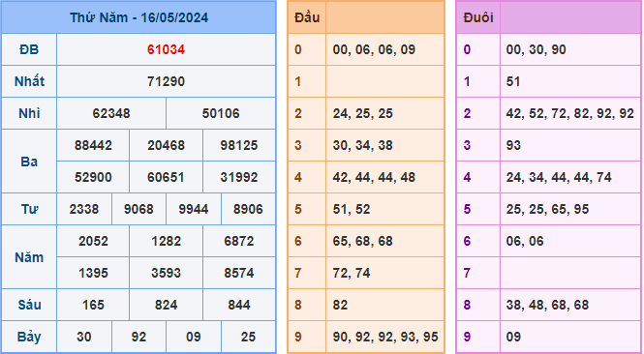Select seventh prize number 09 in Bảy row
The width and height of the screenshot is (644, 354).
pyautogui.click(x=194, y=338)
